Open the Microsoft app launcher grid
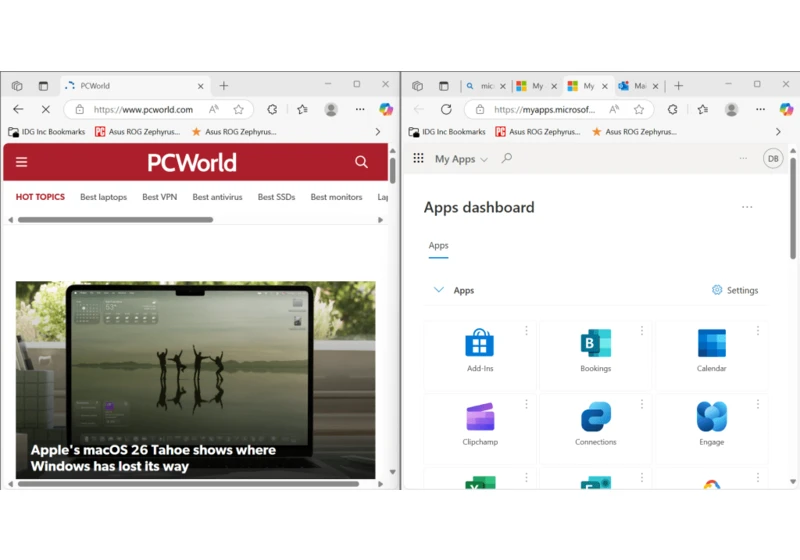The height and width of the screenshot is (560, 800). pos(418,158)
